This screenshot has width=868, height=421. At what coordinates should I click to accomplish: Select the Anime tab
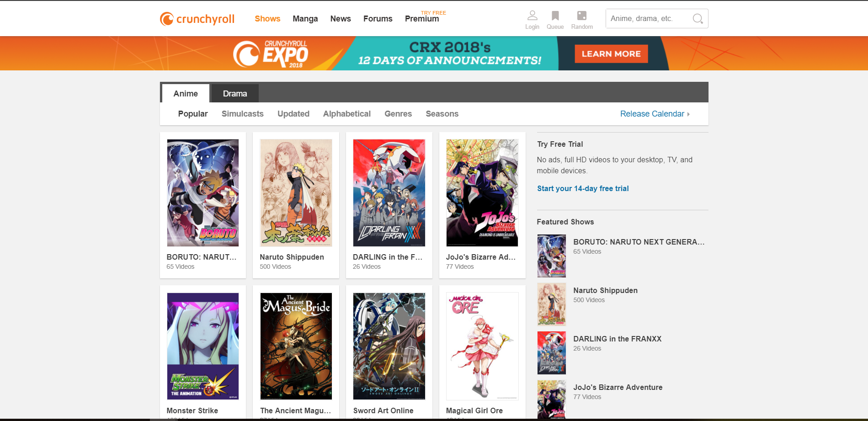[186, 94]
